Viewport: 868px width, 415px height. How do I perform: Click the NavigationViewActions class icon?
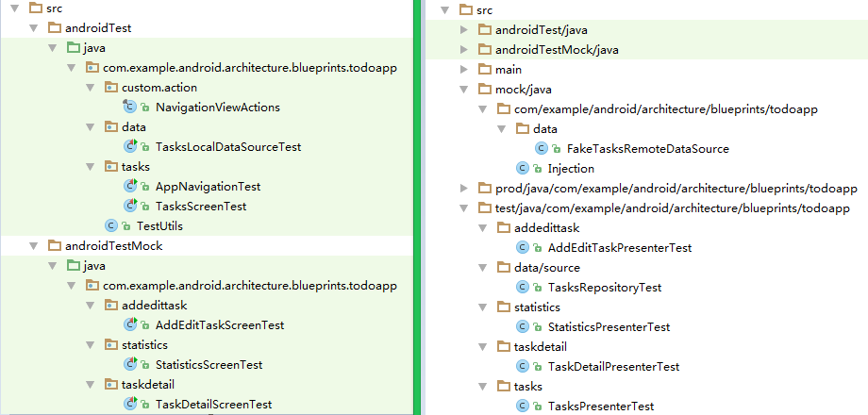[130, 108]
